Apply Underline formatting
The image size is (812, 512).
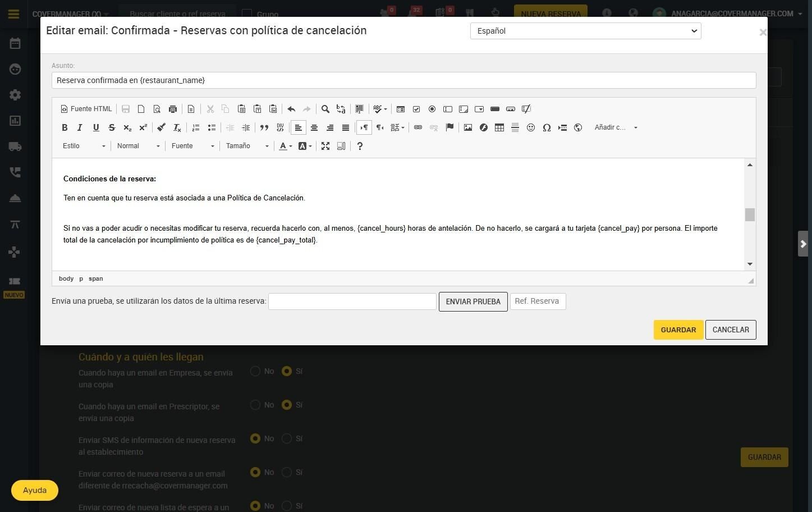click(x=96, y=127)
